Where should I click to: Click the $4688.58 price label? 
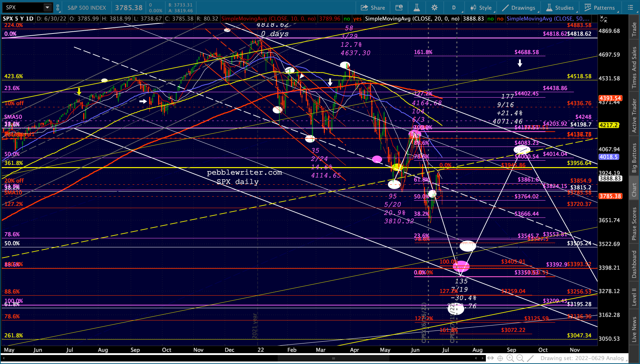pyautogui.click(x=527, y=52)
